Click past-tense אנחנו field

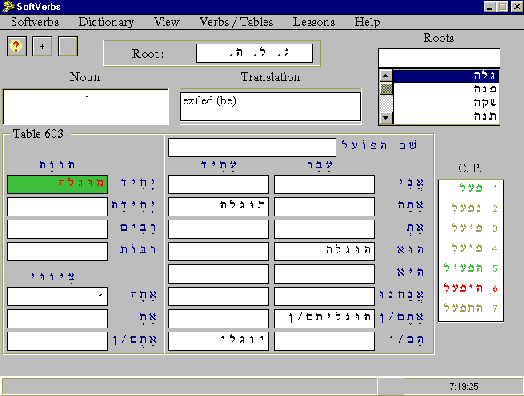click(x=324, y=296)
